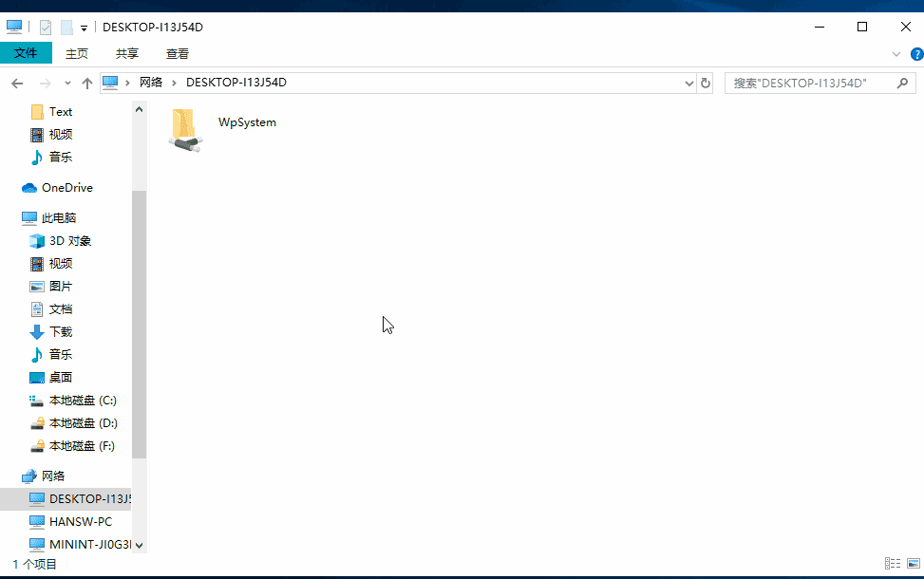
Task: Select 此电脑 in the navigation pane
Action: [60, 217]
